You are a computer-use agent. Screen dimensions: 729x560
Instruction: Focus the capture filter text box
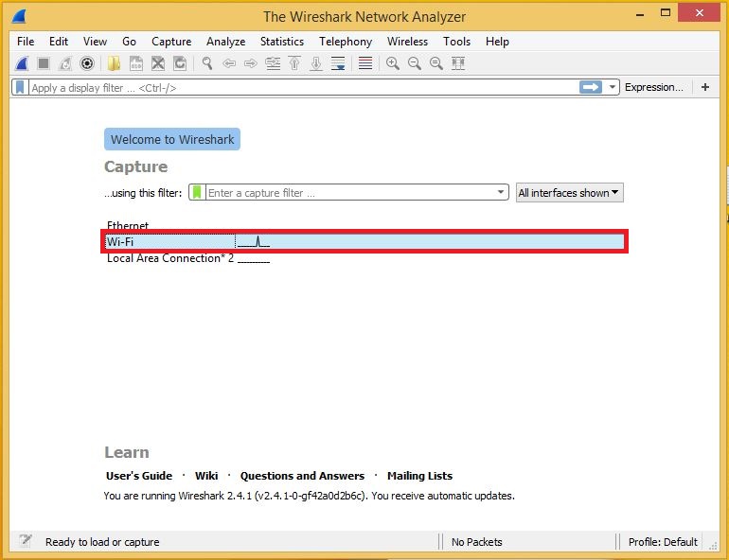349,192
